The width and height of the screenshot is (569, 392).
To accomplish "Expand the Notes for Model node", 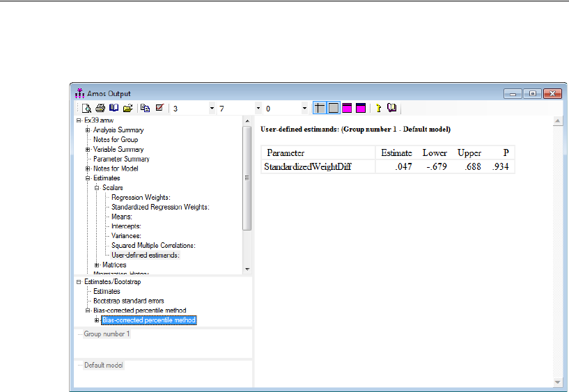I will (88, 168).
